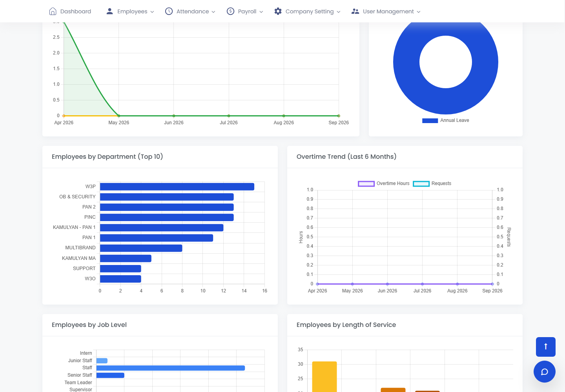Click the 'Intern' job level label
565x392 pixels.
pyautogui.click(x=86, y=353)
